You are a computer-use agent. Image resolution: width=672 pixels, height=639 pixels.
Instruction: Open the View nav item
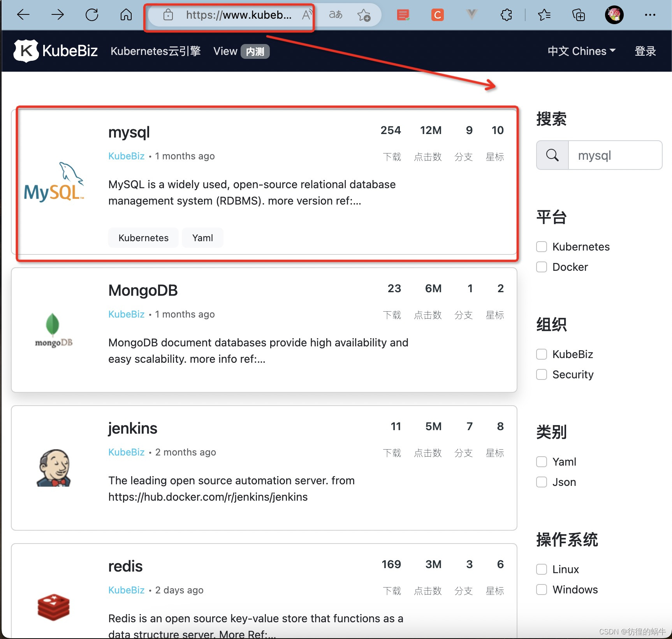[225, 51]
